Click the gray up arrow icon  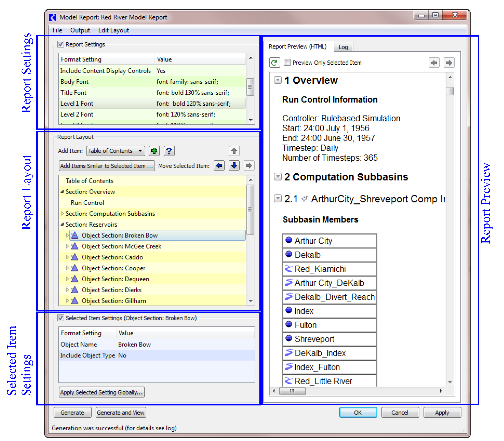234,151
